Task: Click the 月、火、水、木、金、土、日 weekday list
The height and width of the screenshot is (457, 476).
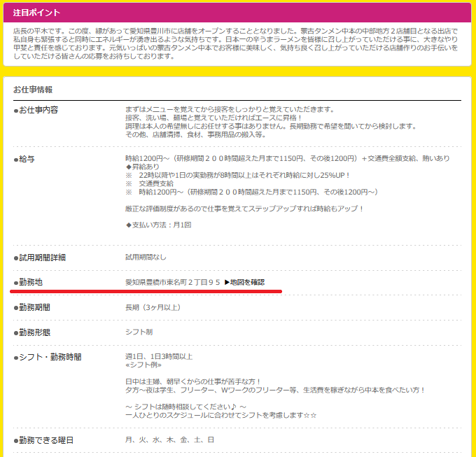Action: 169,440
